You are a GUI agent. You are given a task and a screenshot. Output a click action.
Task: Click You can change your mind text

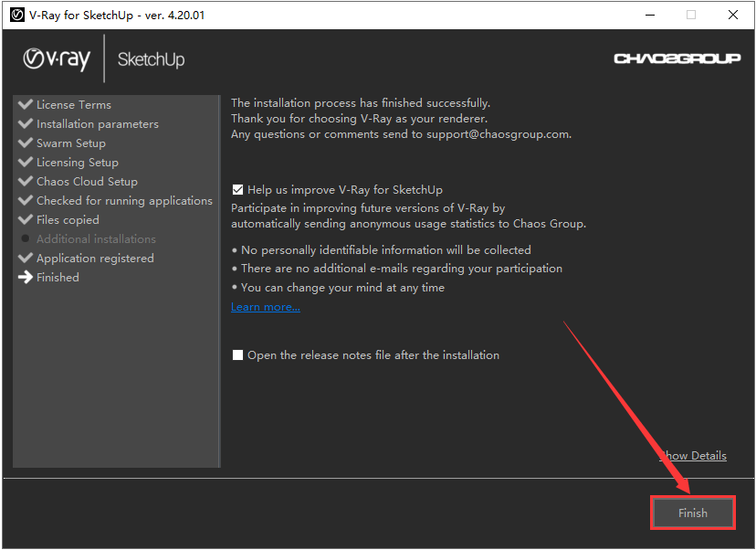pos(342,288)
